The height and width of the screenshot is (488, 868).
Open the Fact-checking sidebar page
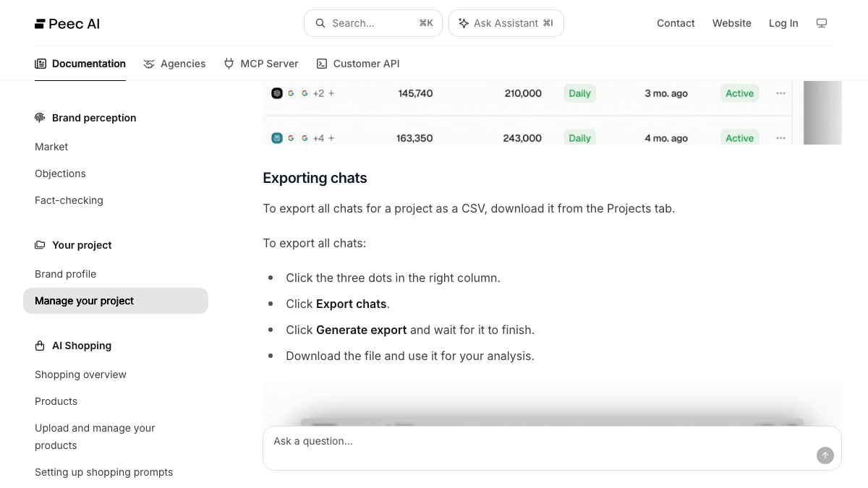pos(69,200)
